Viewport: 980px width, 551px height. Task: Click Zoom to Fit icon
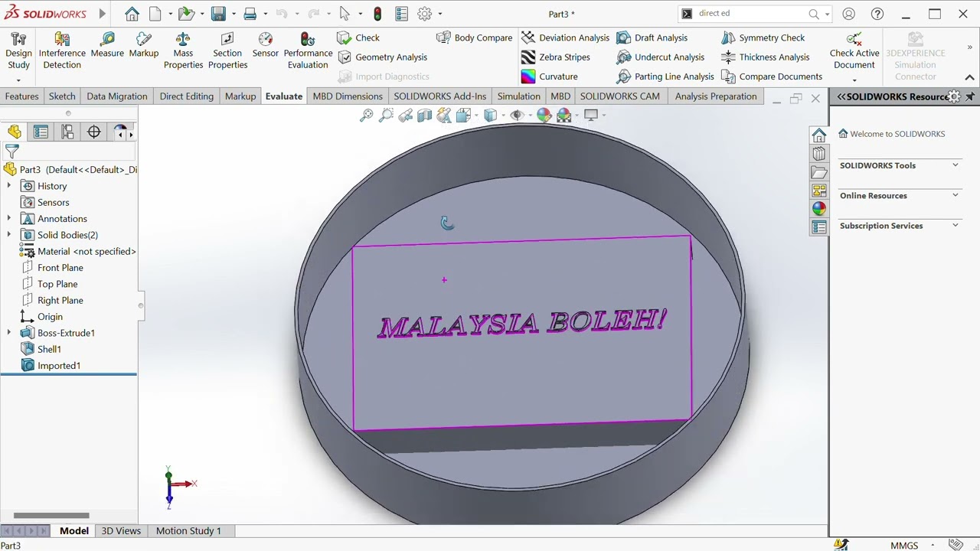click(x=367, y=116)
